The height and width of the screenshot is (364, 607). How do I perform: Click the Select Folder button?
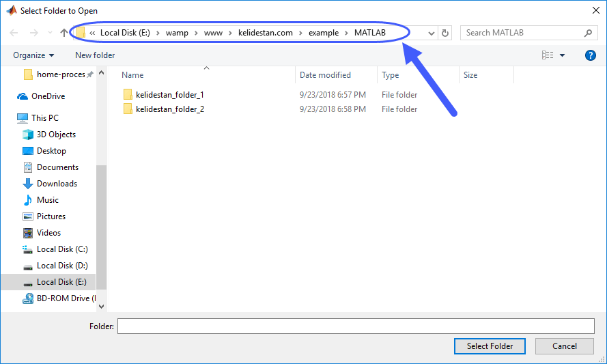(x=490, y=346)
